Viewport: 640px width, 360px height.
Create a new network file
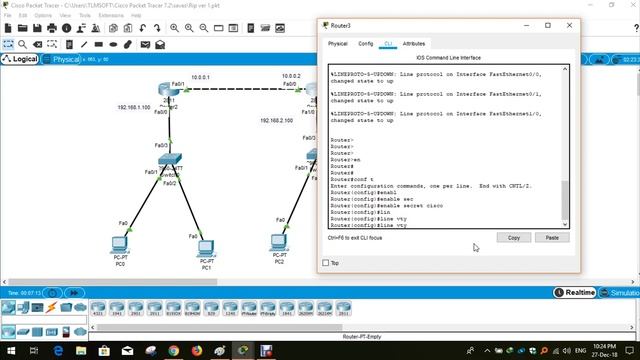click(8, 28)
